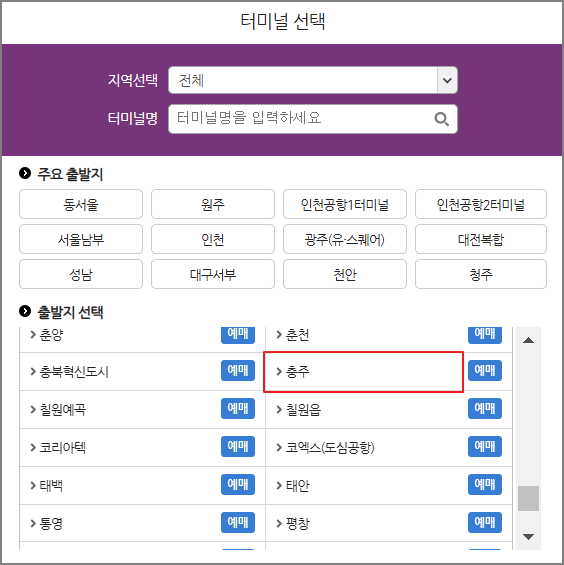Click the list scrollbar down arrow

(528, 537)
